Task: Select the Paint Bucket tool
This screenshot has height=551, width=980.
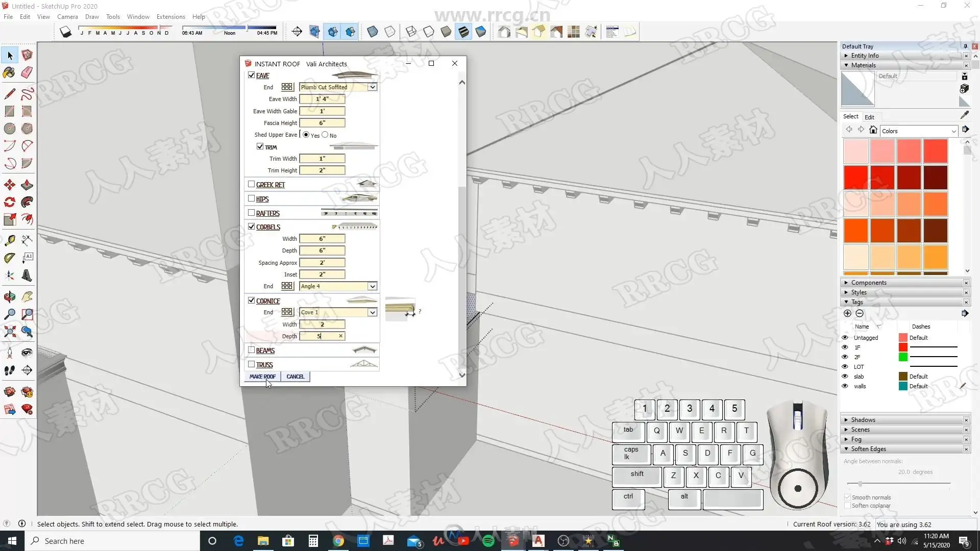Action: [x=9, y=72]
